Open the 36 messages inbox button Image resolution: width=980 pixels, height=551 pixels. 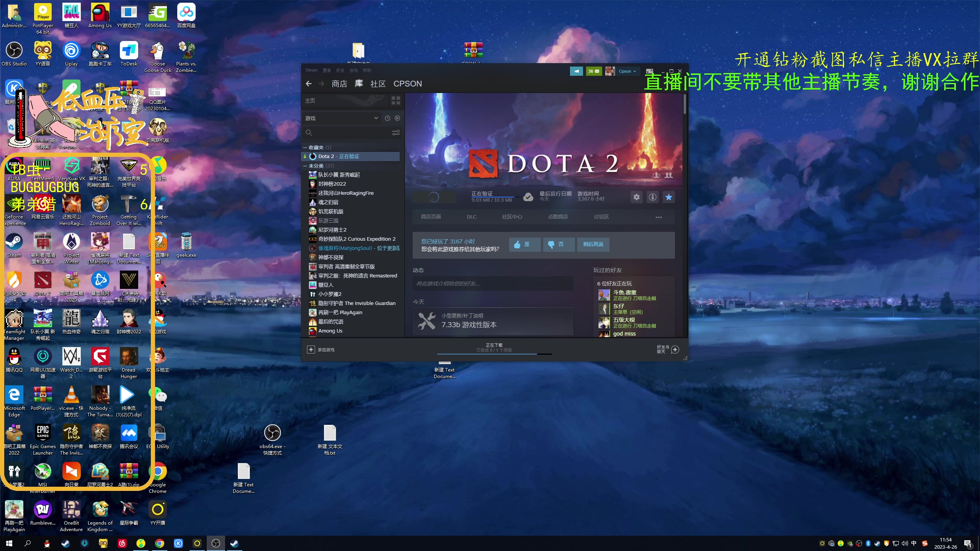tap(594, 71)
